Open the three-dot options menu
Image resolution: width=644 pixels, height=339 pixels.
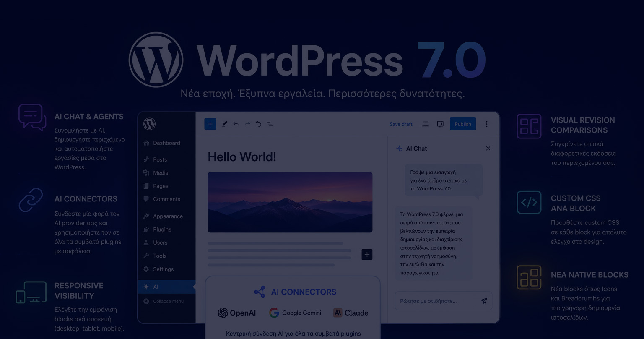point(487,124)
